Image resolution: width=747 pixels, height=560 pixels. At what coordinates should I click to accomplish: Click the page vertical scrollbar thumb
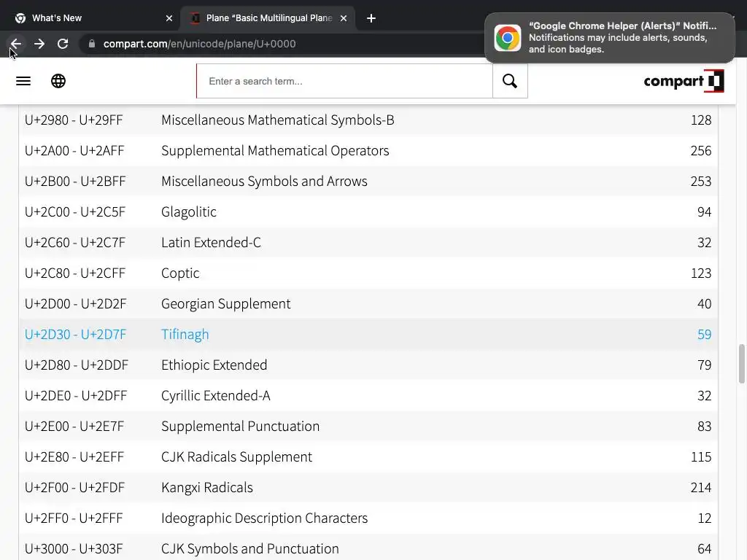point(742,362)
